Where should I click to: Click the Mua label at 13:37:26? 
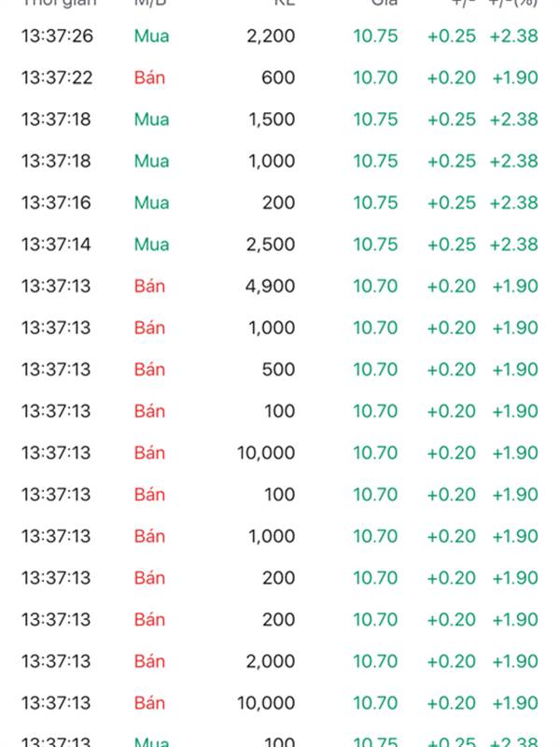[151, 36]
